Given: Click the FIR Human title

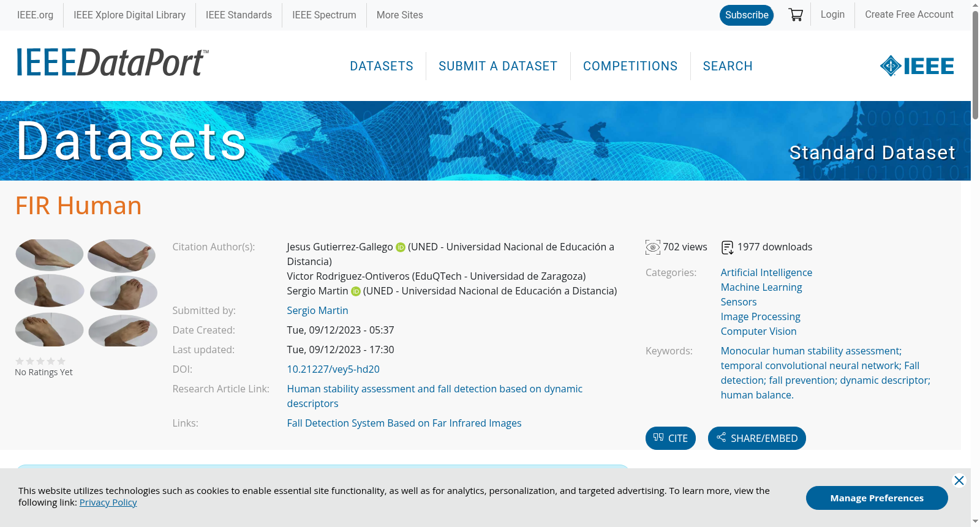Looking at the screenshot, I should click(x=78, y=206).
